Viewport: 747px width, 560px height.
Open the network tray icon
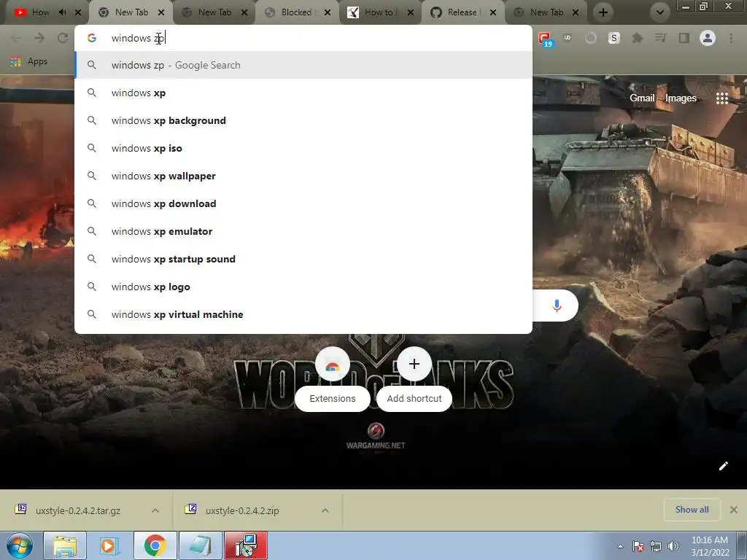point(656,546)
